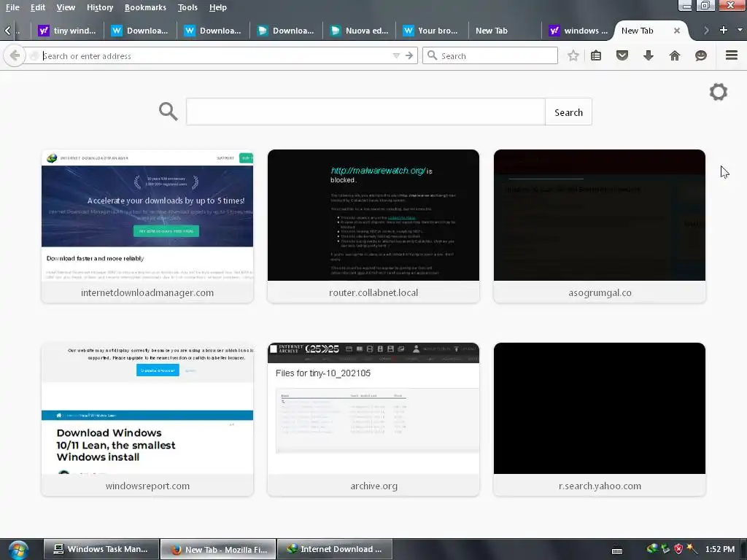Open the address bar history dropdown
Image resolution: width=747 pixels, height=560 pixels.
pos(396,55)
